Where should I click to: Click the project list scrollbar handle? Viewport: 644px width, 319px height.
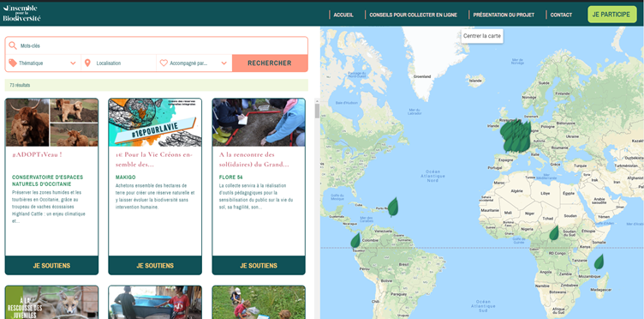click(317, 111)
